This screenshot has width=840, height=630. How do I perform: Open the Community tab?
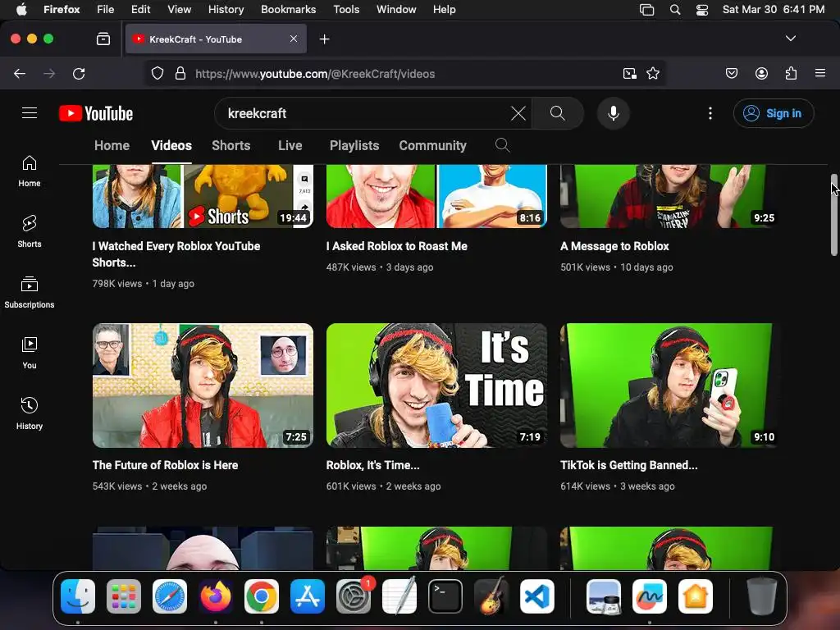(x=433, y=145)
